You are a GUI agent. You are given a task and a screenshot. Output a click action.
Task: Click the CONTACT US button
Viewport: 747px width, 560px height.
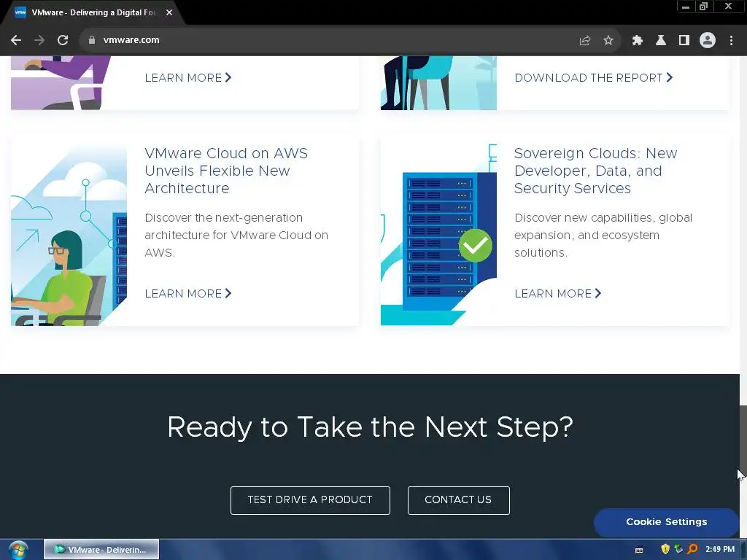(x=458, y=500)
